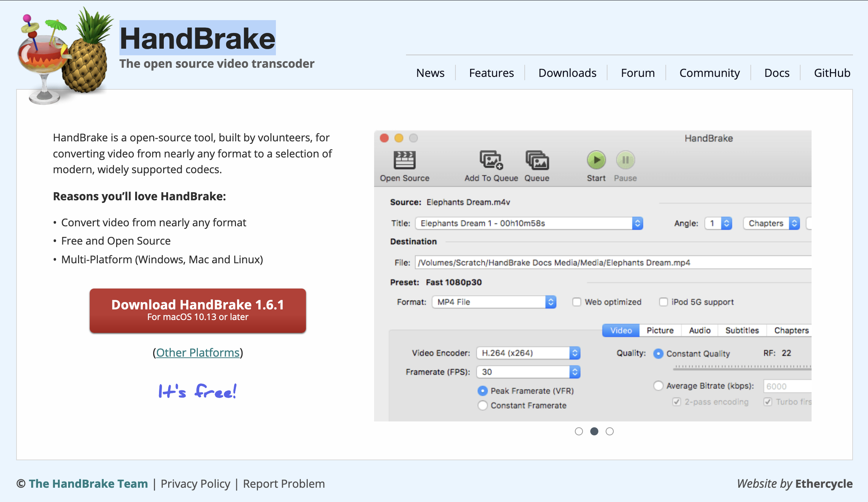Open the Queue icon in toolbar
The image size is (868, 502).
pyautogui.click(x=537, y=160)
